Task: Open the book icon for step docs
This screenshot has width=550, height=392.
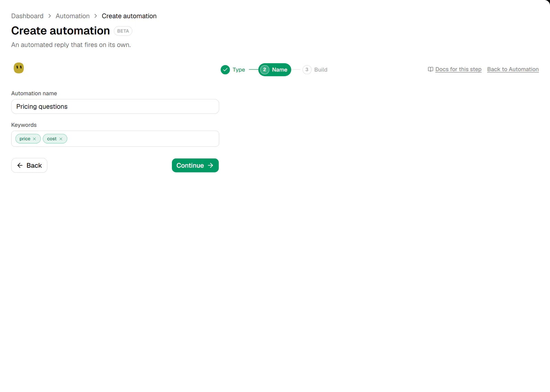Action: tap(430, 69)
